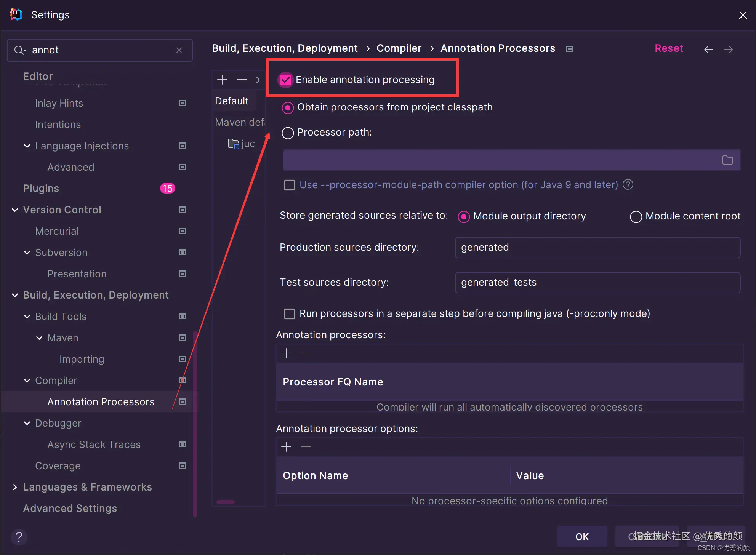Click the back arrow navigation icon

tap(708, 50)
